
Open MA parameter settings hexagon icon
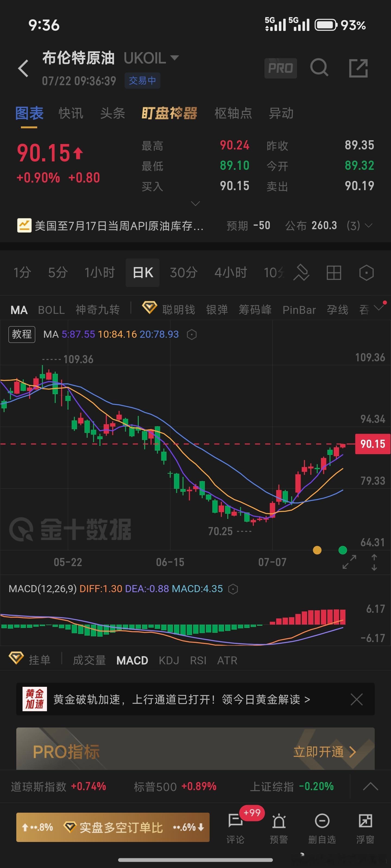pyautogui.click(x=192, y=335)
